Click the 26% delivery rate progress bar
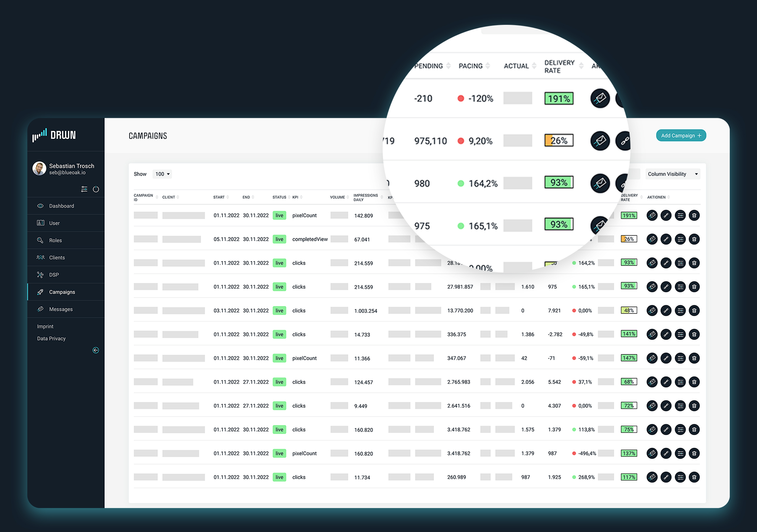Screen dimensions: 757x532 click(629, 239)
